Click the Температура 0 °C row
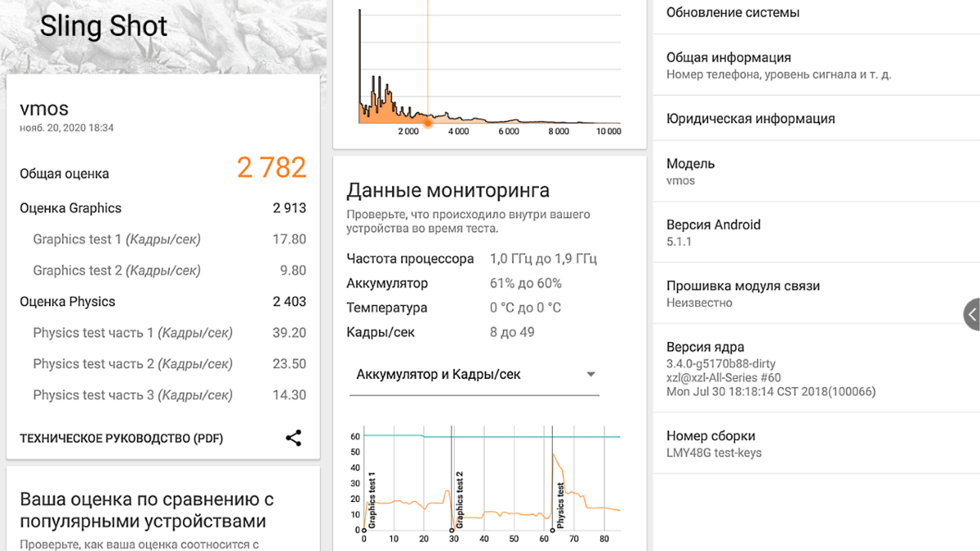 454,308
